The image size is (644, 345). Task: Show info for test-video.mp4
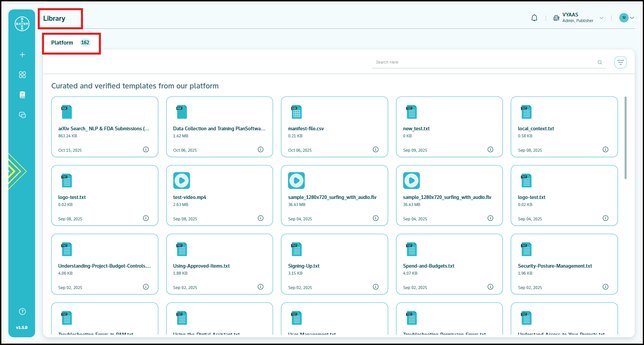tap(260, 218)
